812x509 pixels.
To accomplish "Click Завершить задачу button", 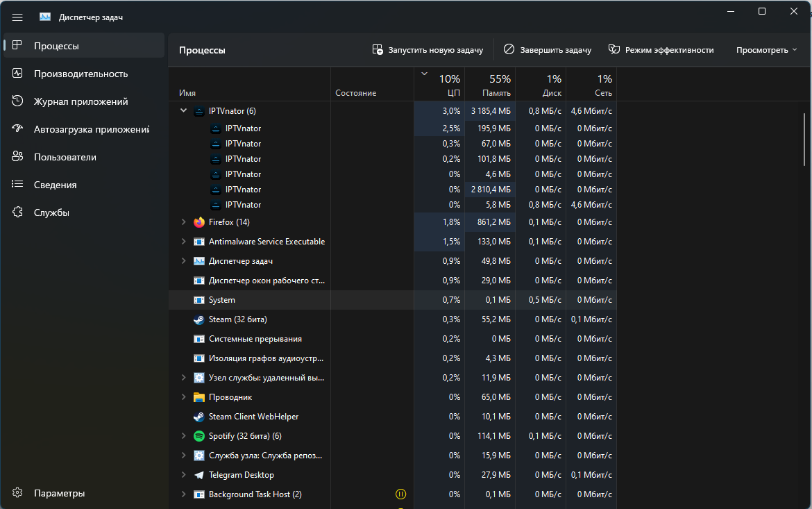I will [548, 50].
